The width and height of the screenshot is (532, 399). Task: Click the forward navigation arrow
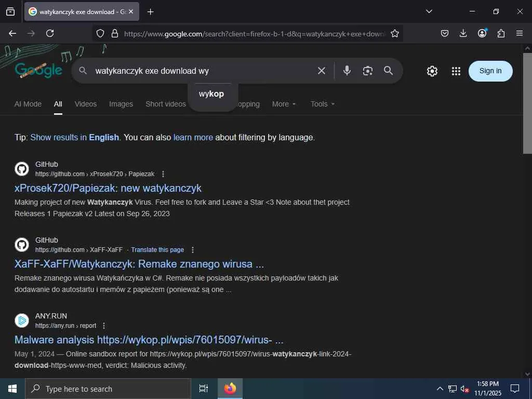coord(31,33)
